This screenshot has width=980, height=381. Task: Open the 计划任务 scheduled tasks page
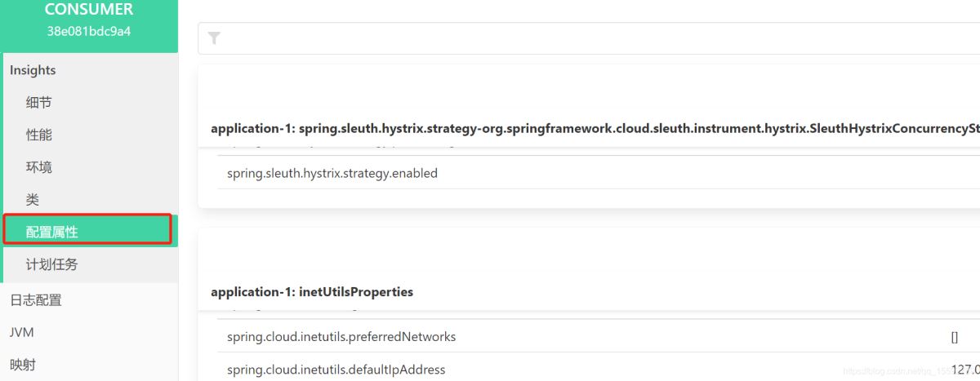(x=52, y=264)
